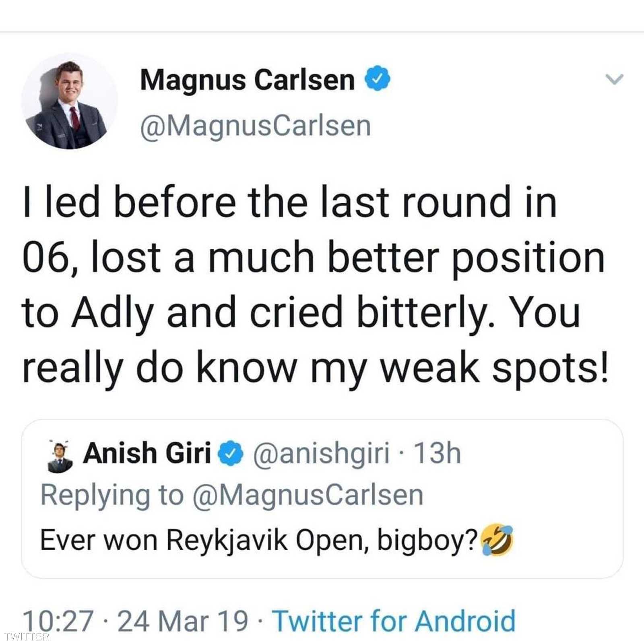
Task: Click @MagnusCarlsen in the "Replying to" line
Action: [x=308, y=495]
